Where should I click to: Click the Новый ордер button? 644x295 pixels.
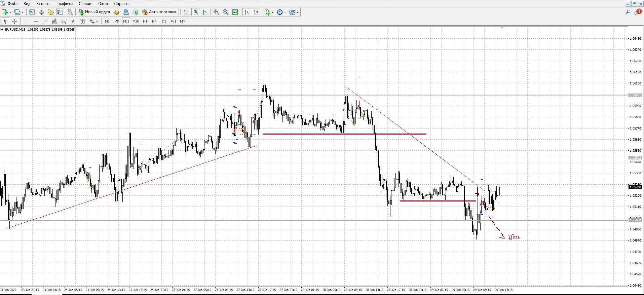coord(94,12)
